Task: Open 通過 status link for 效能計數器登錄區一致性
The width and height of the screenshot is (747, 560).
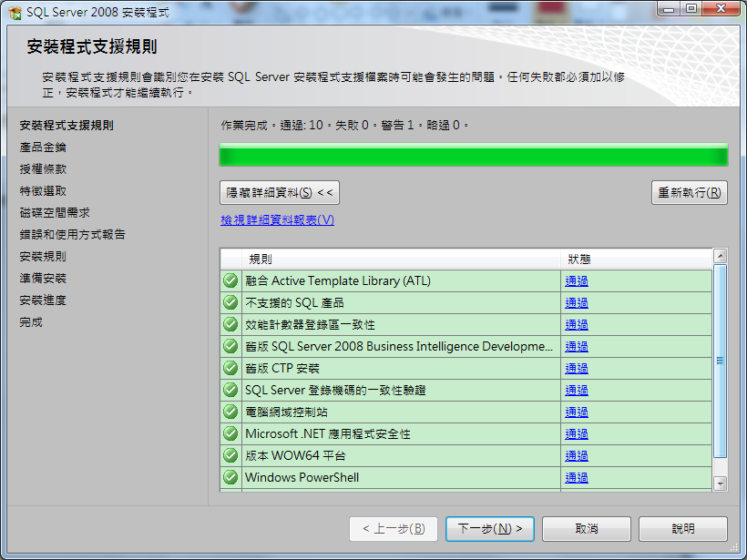Action: click(577, 325)
